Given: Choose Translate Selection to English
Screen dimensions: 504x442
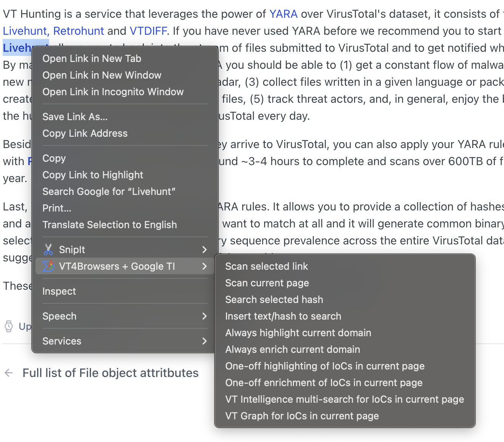Looking at the screenshot, I should click(125, 225).
